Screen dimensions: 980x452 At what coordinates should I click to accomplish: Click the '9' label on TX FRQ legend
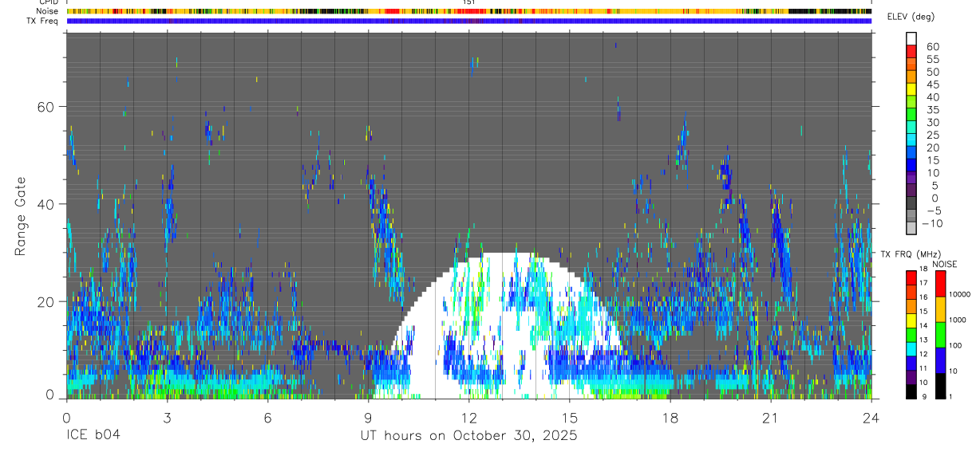924,396
